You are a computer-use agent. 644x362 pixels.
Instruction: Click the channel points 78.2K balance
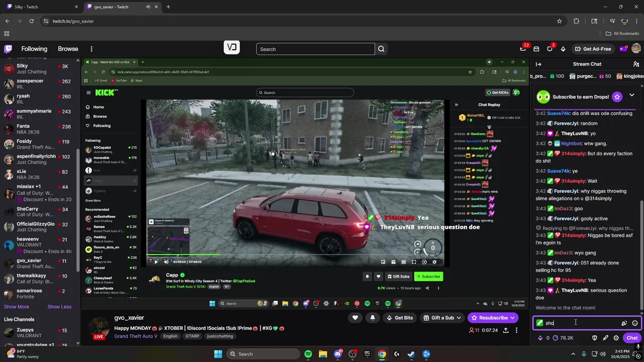tap(563, 338)
